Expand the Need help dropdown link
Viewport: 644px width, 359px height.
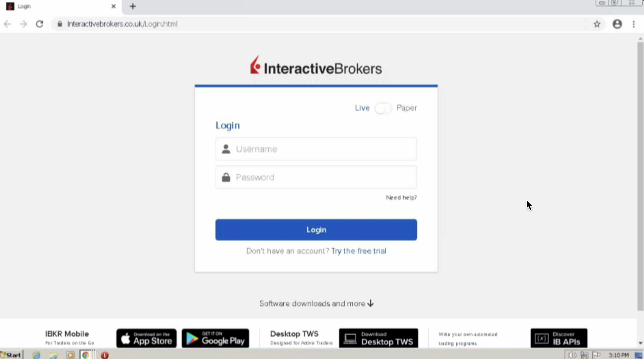coord(401,197)
